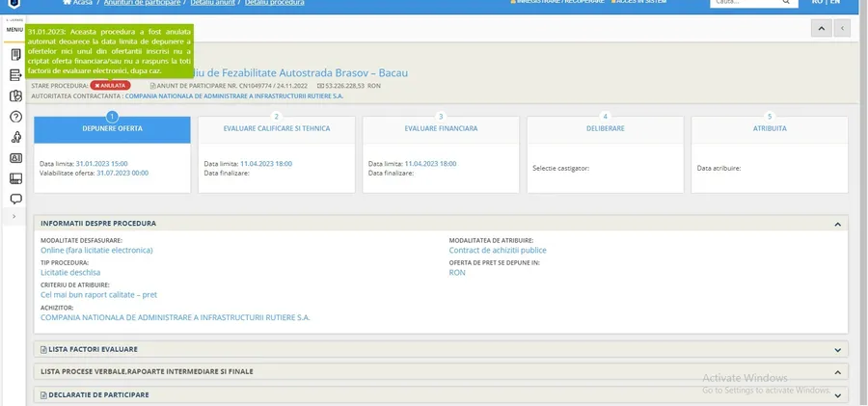
Task: Click the monitor screen icon in sidebar
Action: [15, 178]
